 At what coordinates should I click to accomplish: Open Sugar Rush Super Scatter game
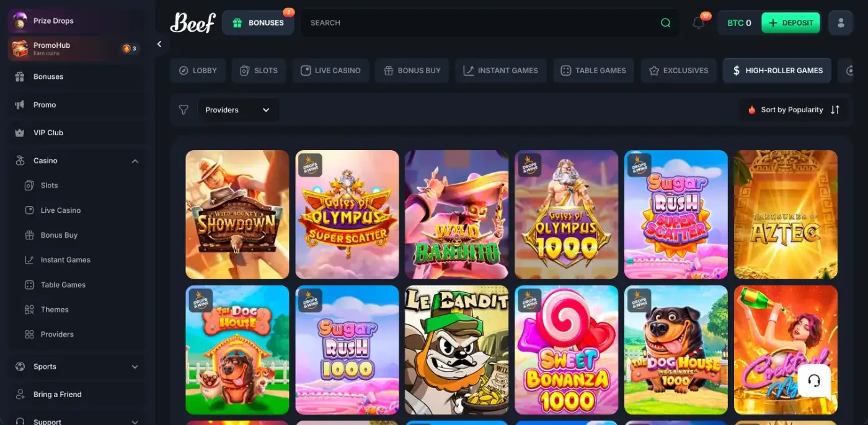[676, 215]
